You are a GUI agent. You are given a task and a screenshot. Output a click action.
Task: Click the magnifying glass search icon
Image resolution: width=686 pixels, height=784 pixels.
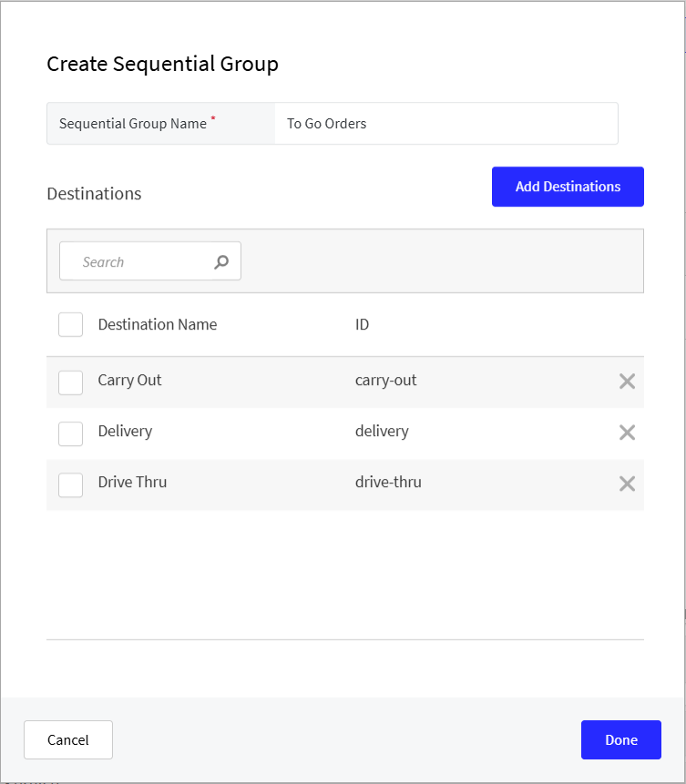(x=221, y=260)
